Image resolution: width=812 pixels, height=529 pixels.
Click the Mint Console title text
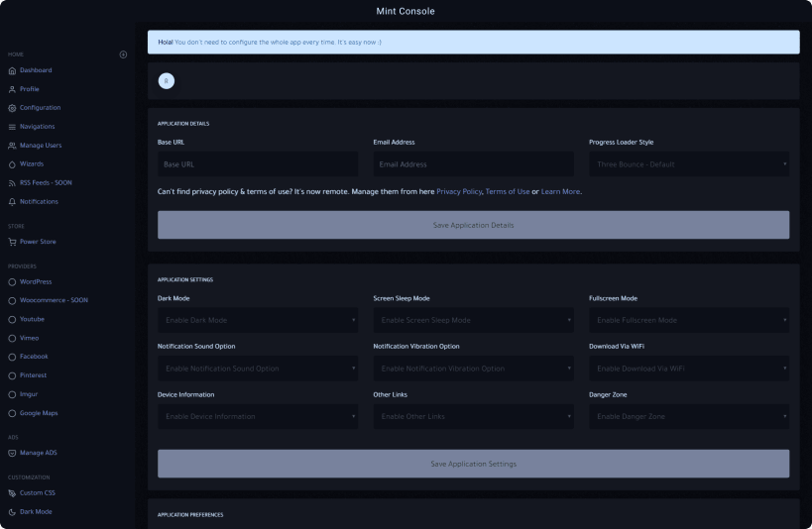pos(406,11)
